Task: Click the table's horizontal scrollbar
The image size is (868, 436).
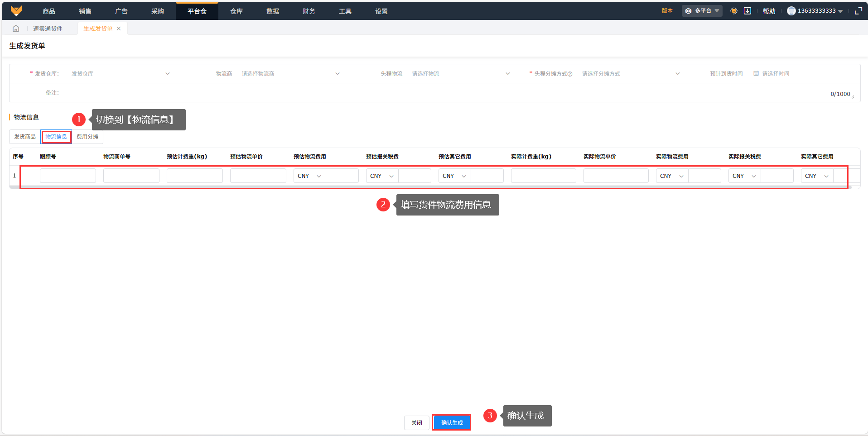Action: coord(430,187)
